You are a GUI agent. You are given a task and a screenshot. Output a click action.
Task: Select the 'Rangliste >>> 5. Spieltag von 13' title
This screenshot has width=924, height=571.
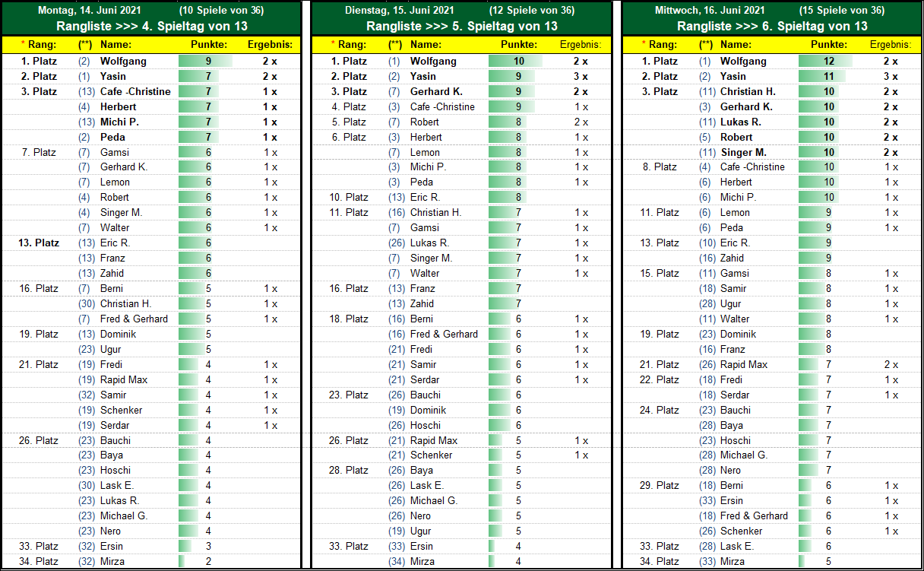pos(461,26)
